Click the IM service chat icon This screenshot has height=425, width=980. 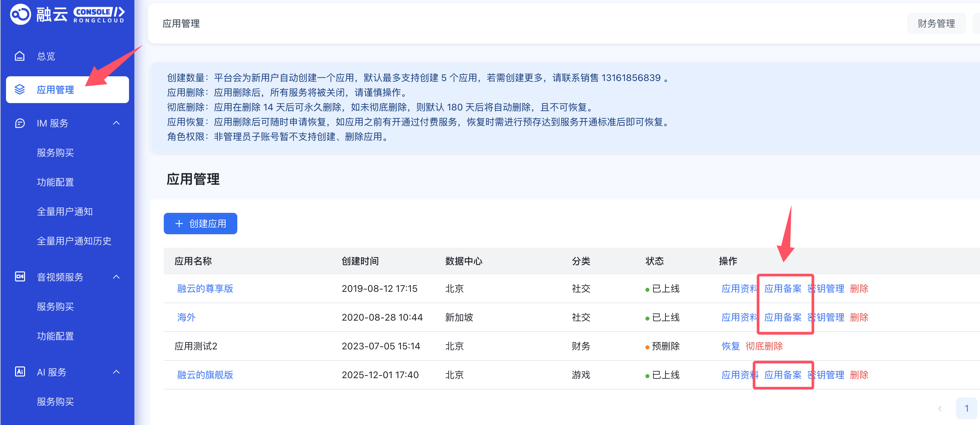20,123
